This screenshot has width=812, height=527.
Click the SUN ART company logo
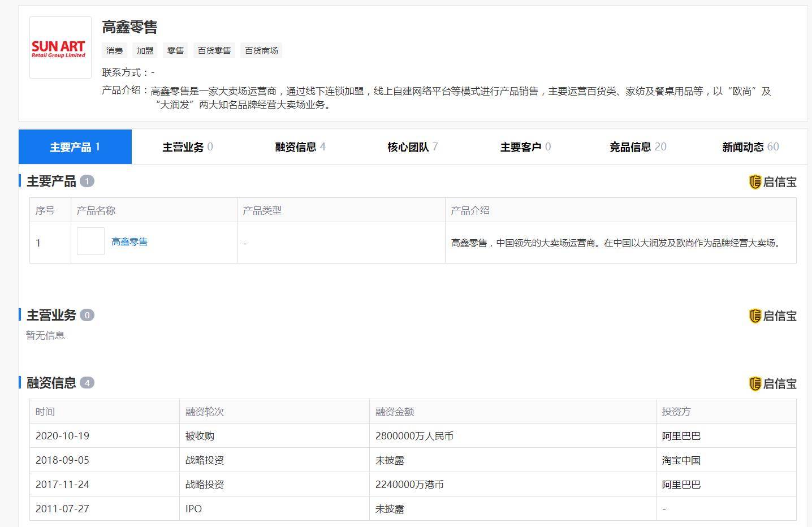point(60,47)
